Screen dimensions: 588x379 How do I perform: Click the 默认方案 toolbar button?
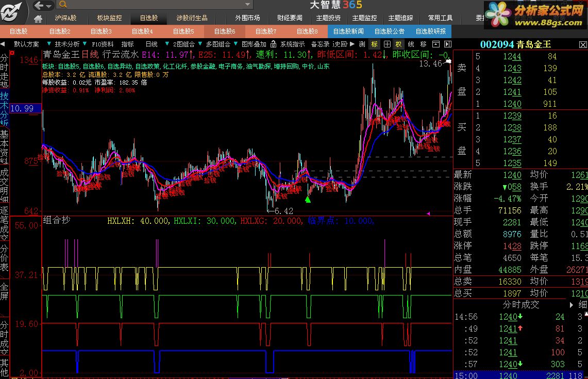pyautogui.click(x=26, y=44)
